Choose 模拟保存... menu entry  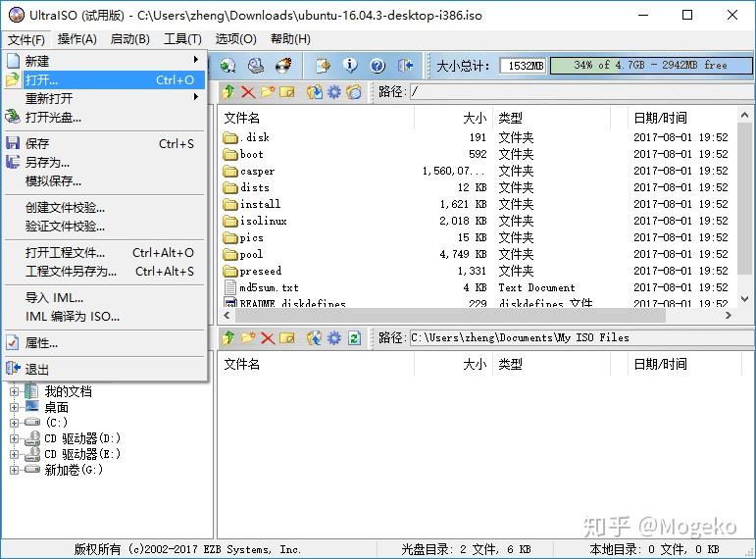(105, 181)
